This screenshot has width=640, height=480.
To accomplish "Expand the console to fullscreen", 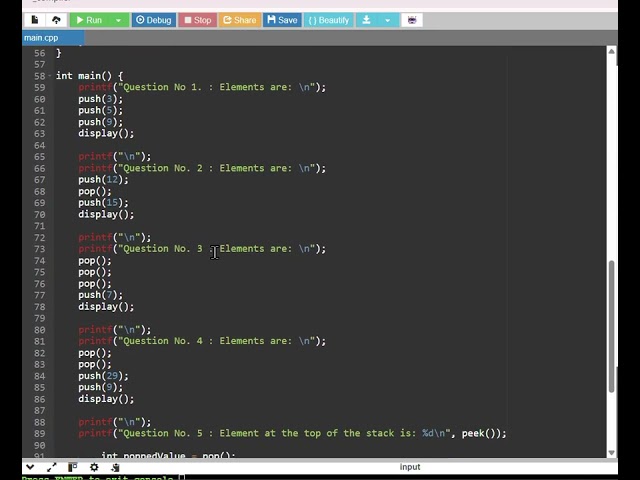I will pos(51,467).
